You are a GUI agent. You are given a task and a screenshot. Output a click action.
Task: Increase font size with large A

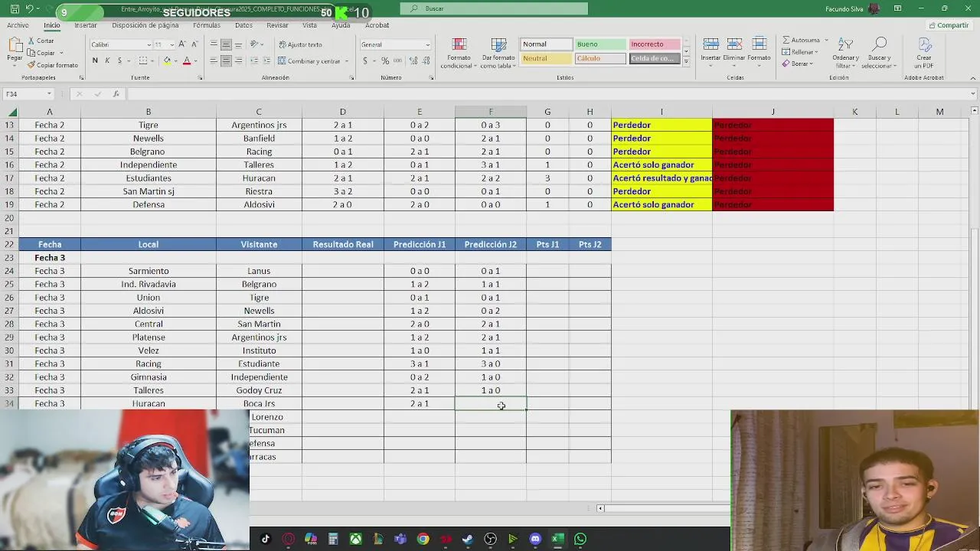point(181,44)
